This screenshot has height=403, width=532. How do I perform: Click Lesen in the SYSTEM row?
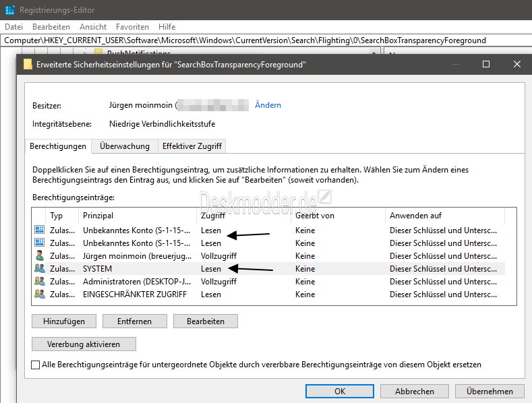(210, 269)
